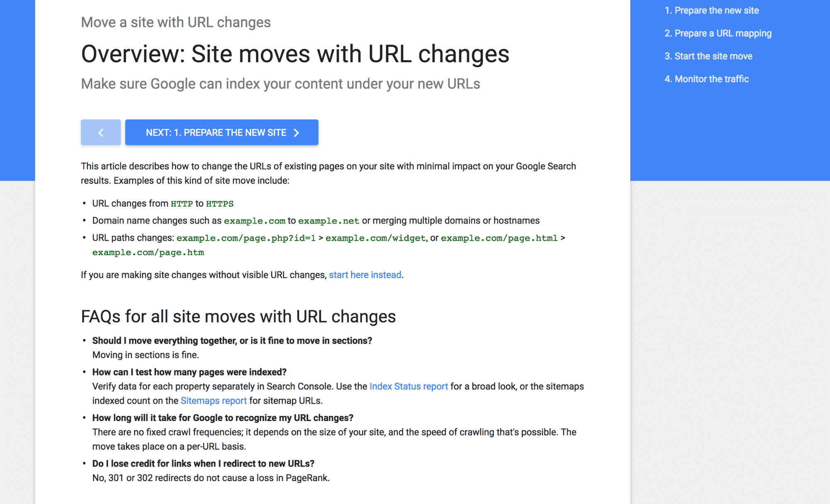Click the "Move a site with URL changes" breadcrumb

(x=176, y=22)
